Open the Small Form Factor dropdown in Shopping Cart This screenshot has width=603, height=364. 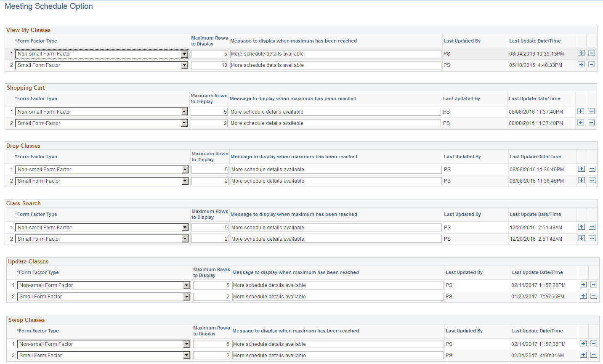[185, 123]
